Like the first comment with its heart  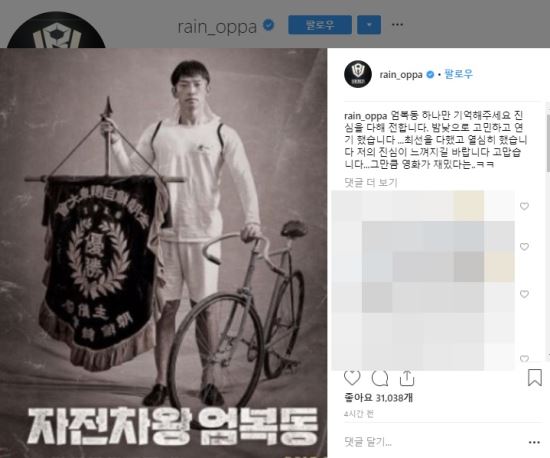point(524,206)
